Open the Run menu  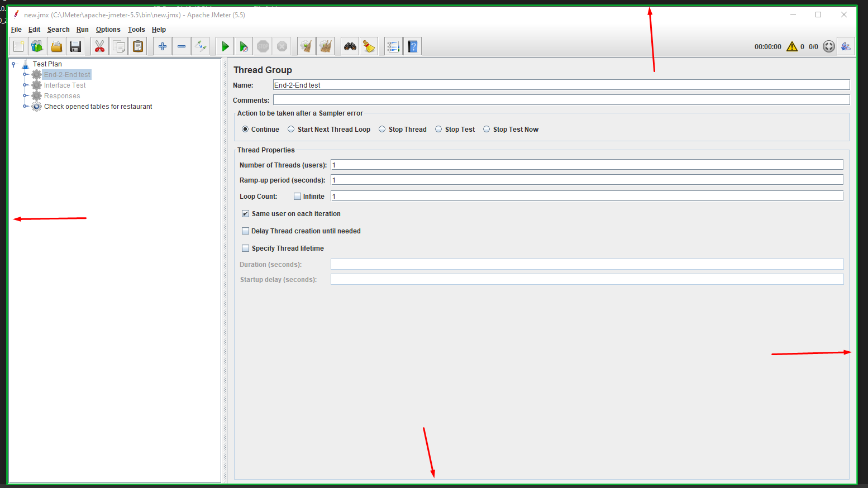click(x=83, y=30)
